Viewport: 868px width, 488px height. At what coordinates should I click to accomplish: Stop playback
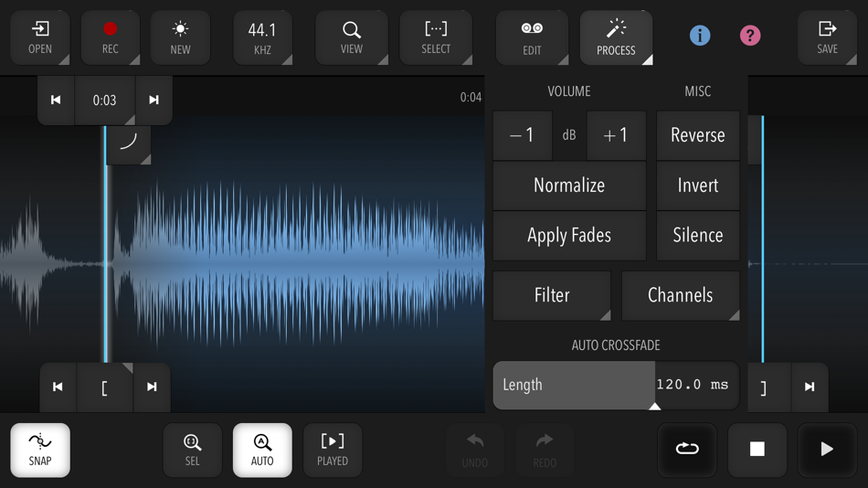click(757, 450)
